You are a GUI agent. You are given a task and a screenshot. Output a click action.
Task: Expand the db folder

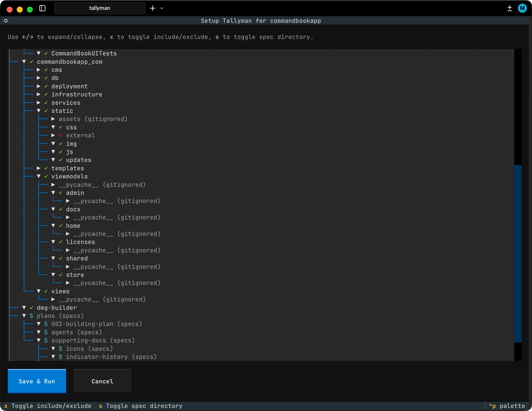pos(39,78)
